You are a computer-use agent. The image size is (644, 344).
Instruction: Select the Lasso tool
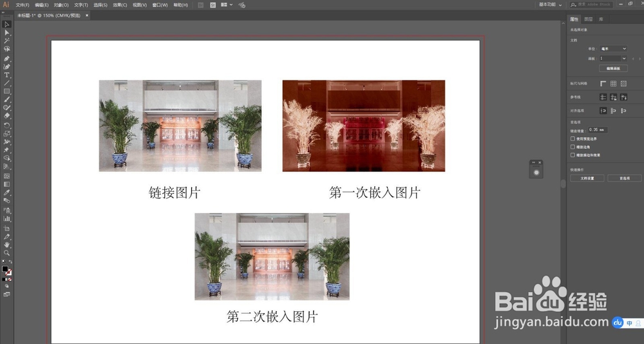point(7,49)
